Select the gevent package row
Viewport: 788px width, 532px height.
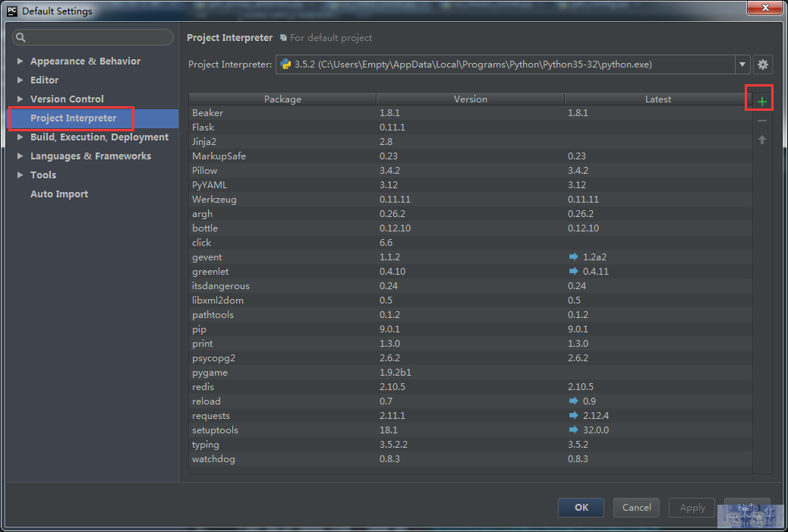tap(471, 257)
